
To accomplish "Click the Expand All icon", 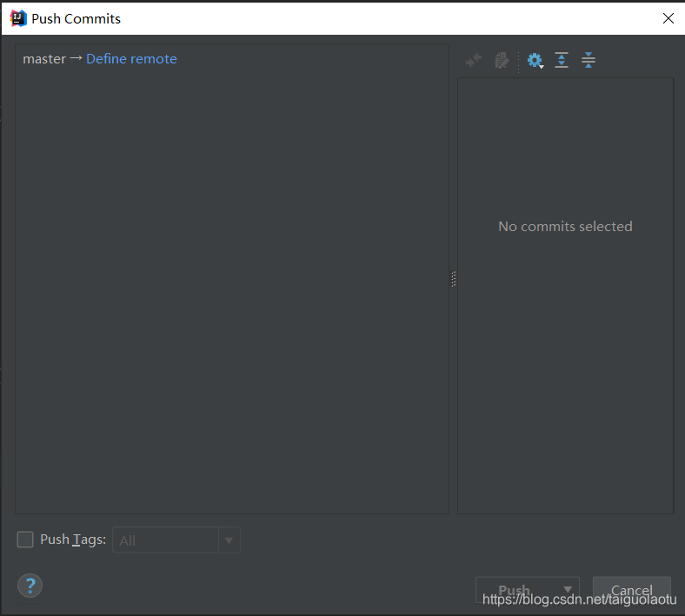I will tap(562, 60).
